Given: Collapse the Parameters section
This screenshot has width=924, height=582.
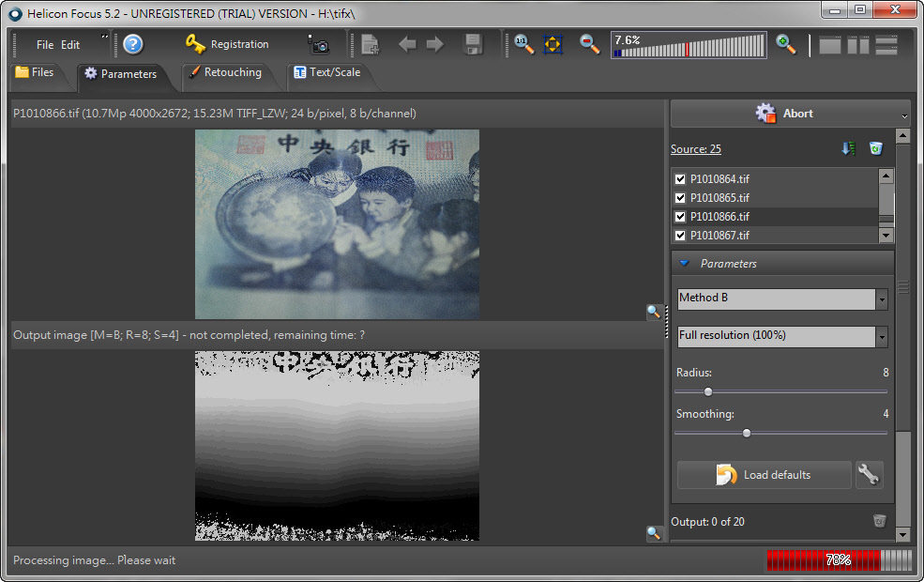Looking at the screenshot, I should coord(685,264).
